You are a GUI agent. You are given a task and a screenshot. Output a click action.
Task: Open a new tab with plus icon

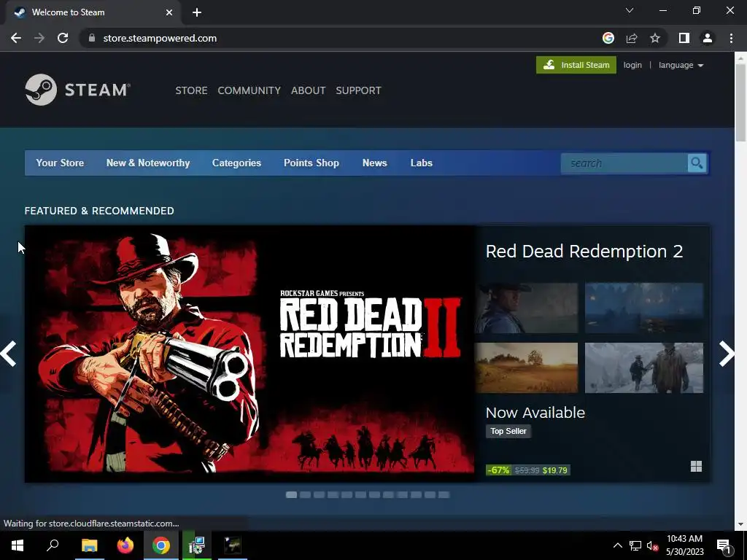pos(197,12)
